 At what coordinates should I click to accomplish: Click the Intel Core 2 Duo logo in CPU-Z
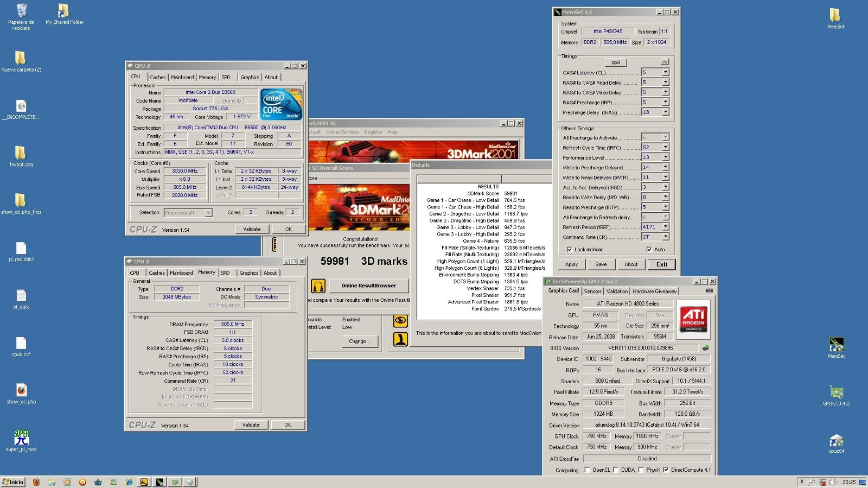[280, 104]
